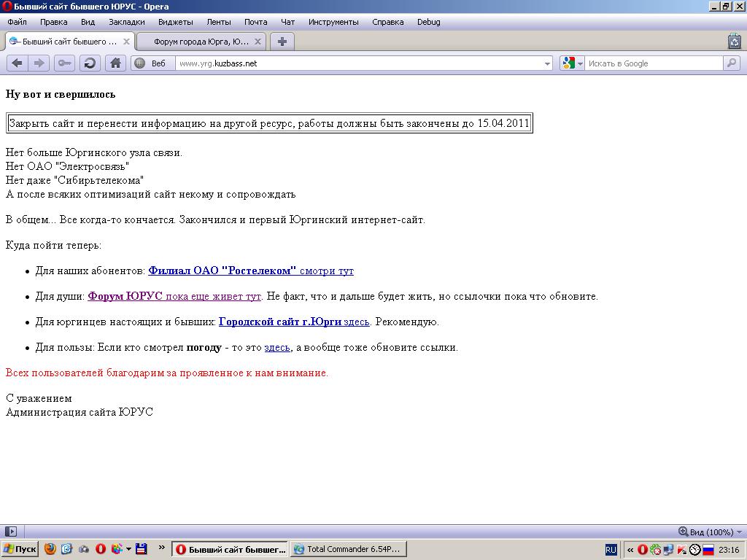The height and width of the screenshot is (560, 747).
Task: Open the closed tabs trash can
Action: pyautogui.click(x=734, y=42)
